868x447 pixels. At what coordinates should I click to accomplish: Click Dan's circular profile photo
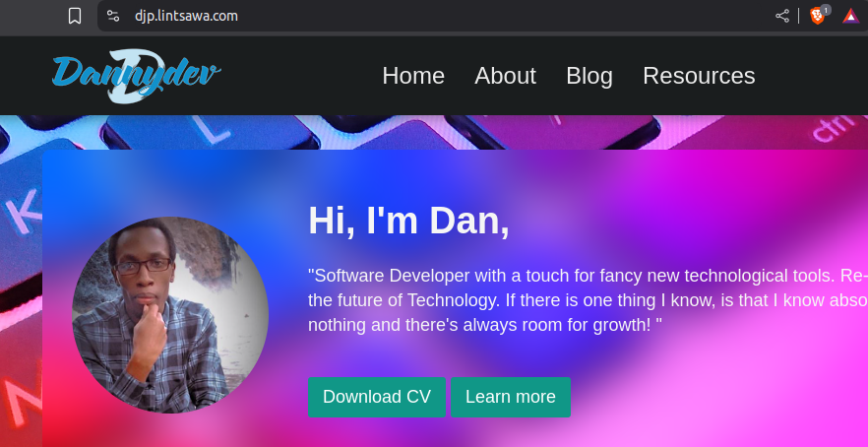click(170, 314)
